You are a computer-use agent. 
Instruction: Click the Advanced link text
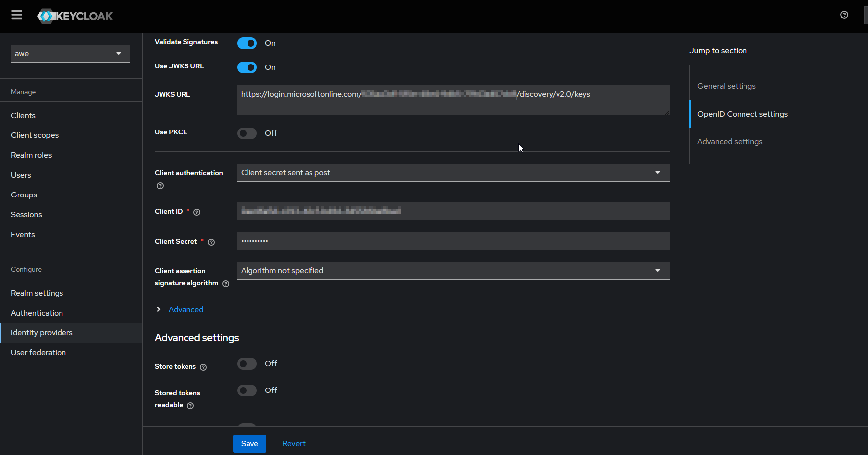click(186, 310)
